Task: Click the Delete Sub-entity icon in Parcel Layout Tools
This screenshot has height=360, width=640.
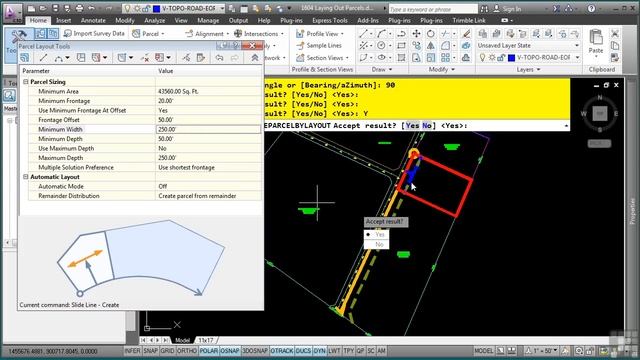Action: (144, 58)
